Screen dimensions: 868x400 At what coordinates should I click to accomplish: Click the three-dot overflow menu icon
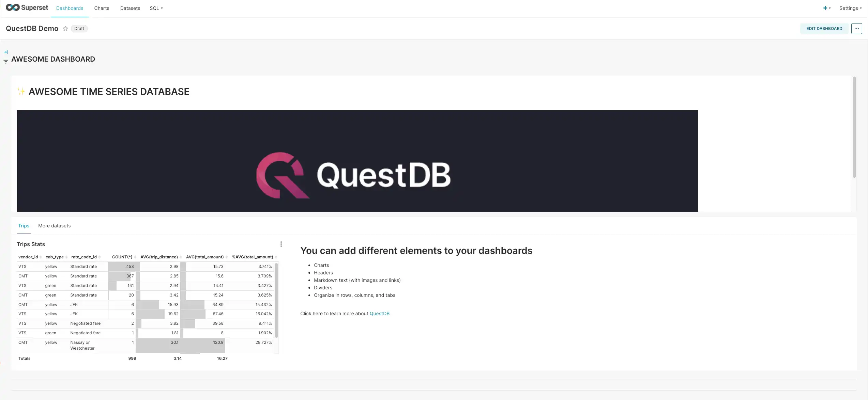pos(856,28)
